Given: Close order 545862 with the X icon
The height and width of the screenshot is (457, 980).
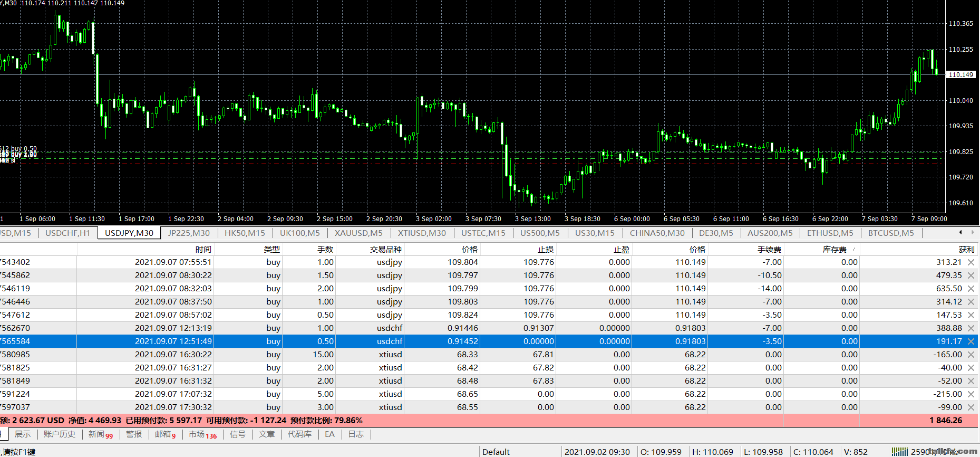Looking at the screenshot, I should pos(971,275).
